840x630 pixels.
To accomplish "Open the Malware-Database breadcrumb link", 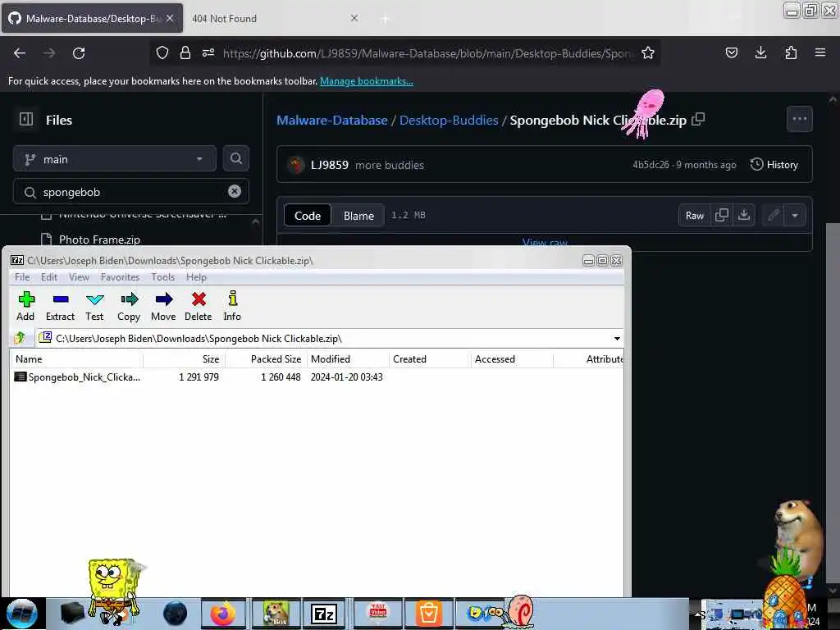I will 331,120.
